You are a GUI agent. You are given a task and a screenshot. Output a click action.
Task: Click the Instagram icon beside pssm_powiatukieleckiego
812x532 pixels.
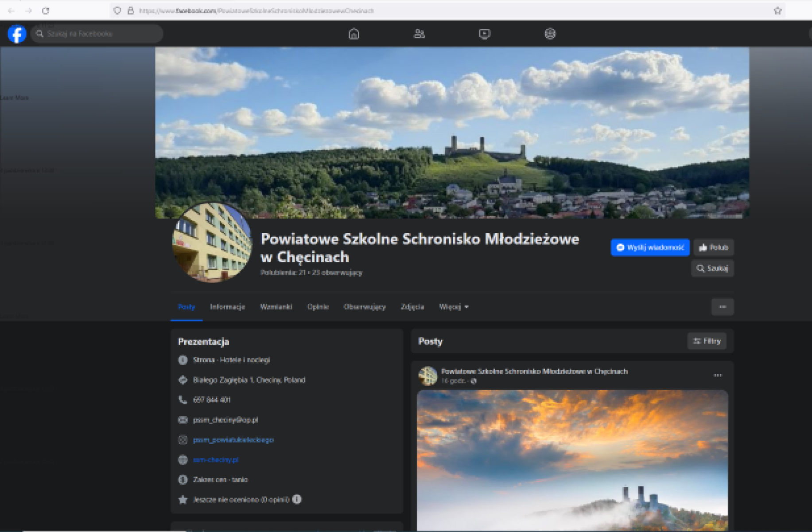coord(183,440)
